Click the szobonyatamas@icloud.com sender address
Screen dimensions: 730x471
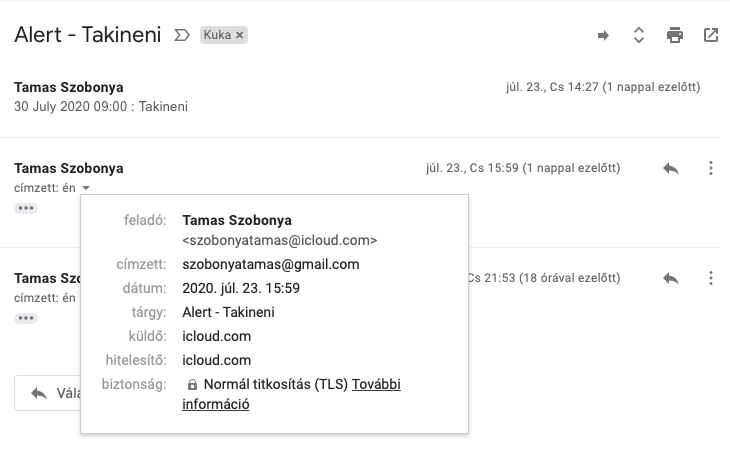279,240
